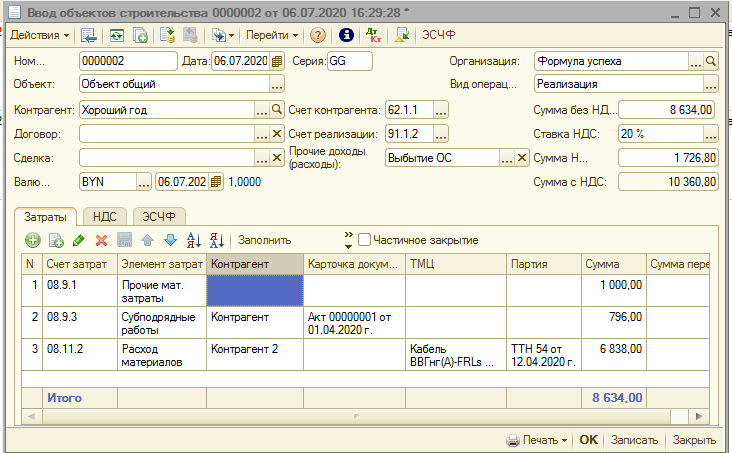Open the Действия dropdown menu
This screenshot has width=732, height=453.
(x=39, y=35)
